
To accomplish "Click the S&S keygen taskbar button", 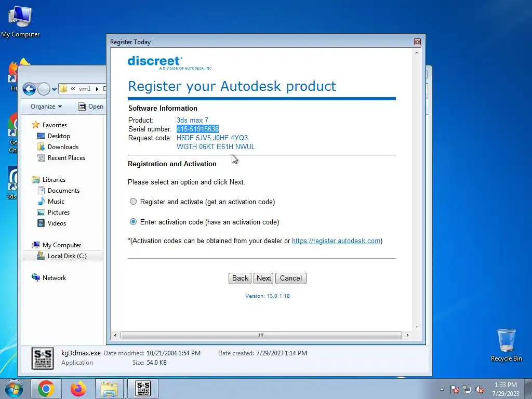I will click(x=143, y=389).
